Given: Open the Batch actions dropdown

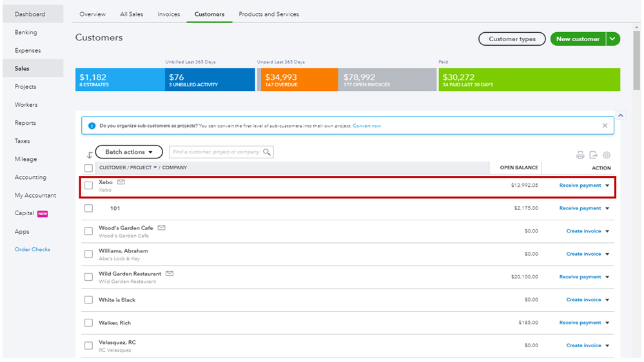Looking at the screenshot, I should coord(129,152).
